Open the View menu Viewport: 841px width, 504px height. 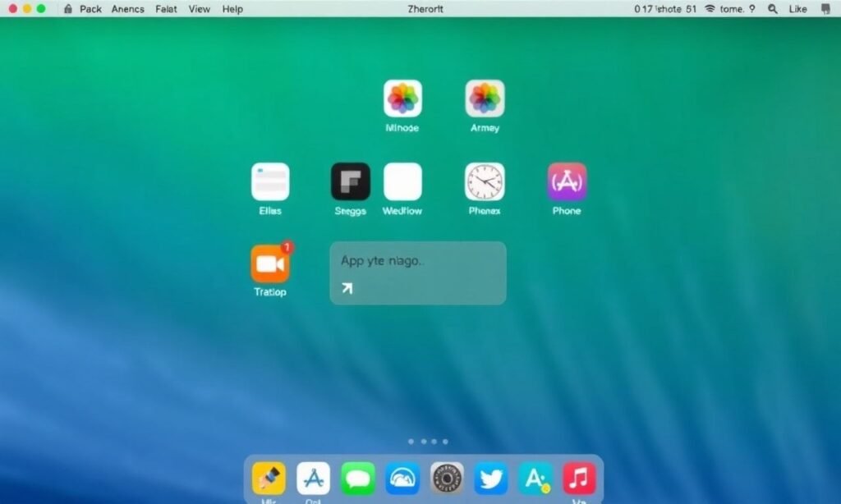pos(199,9)
